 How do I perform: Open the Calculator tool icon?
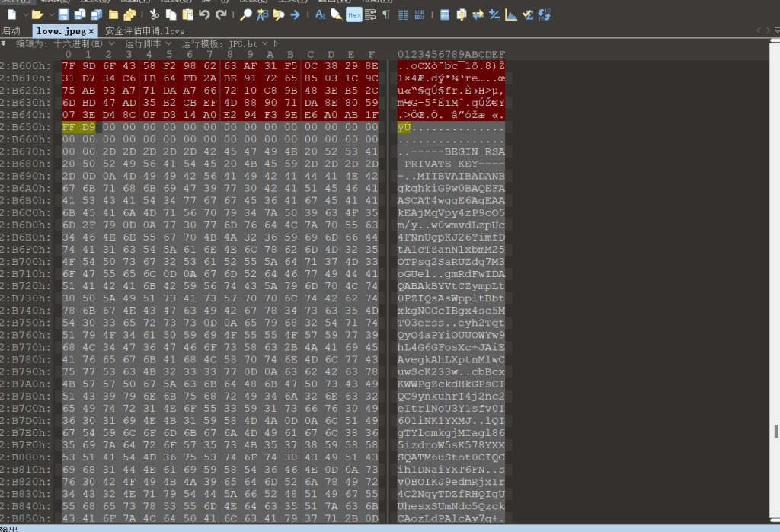pyautogui.click(x=444, y=14)
